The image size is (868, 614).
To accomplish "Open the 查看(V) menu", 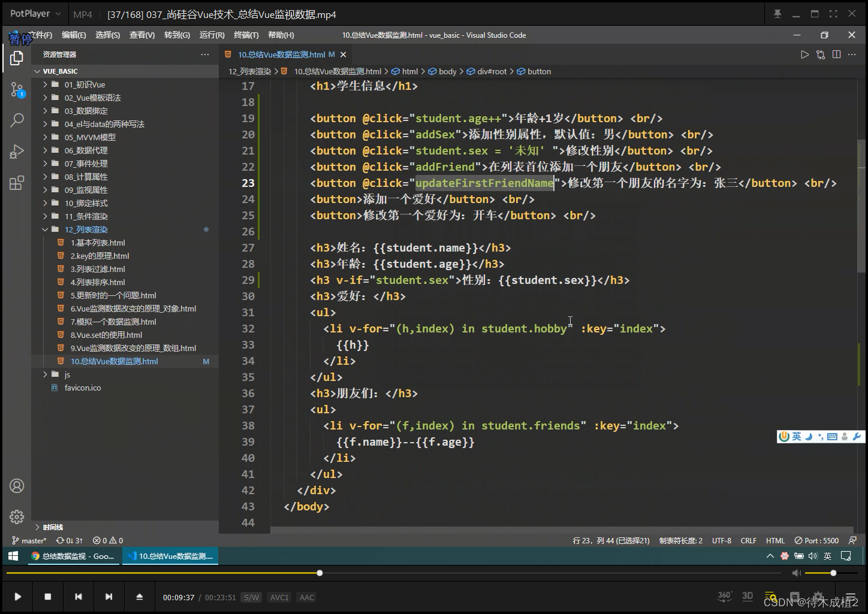I will click(142, 35).
